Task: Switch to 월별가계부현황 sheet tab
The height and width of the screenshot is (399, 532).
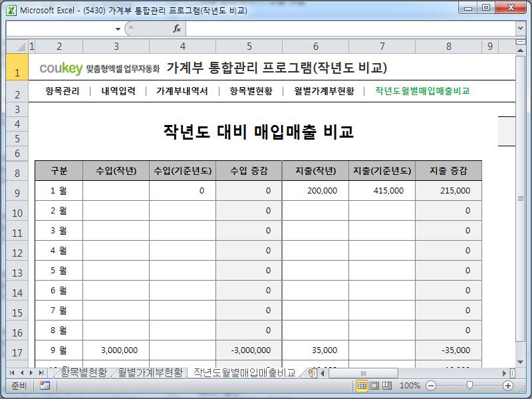Action: point(151,373)
